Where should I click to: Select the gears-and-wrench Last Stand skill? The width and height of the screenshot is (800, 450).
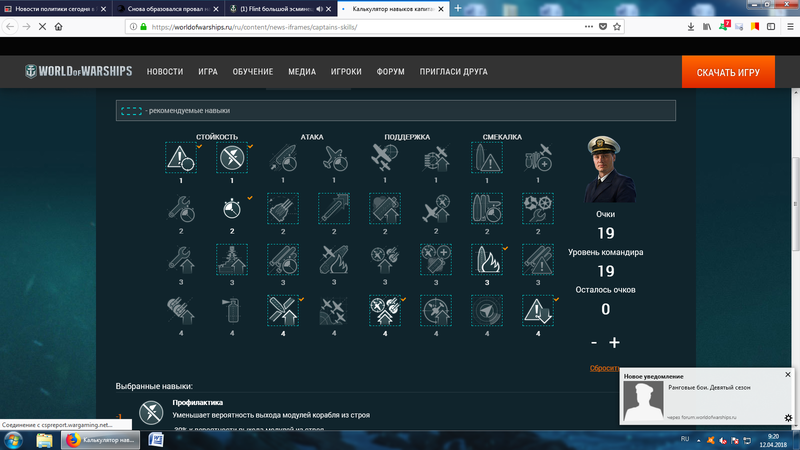click(538, 209)
